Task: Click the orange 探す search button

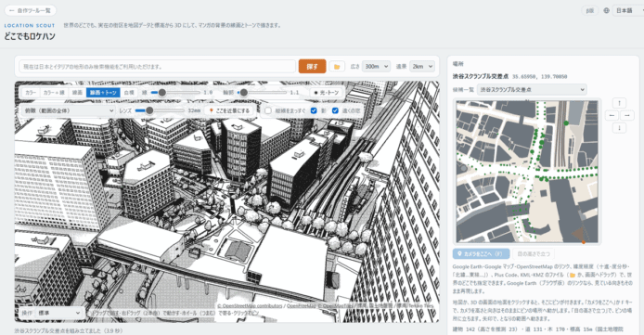Action: (312, 67)
